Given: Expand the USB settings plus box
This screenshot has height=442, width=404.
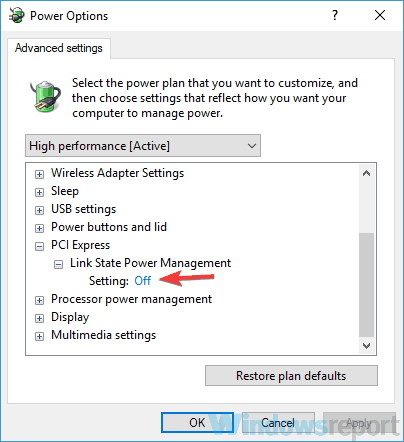Looking at the screenshot, I should tap(39, 210).
